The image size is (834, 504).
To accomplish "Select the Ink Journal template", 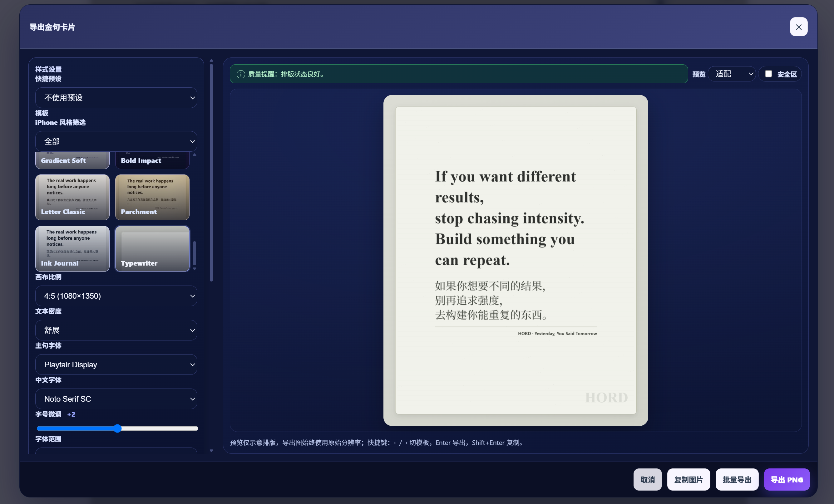I will [72, 249].
